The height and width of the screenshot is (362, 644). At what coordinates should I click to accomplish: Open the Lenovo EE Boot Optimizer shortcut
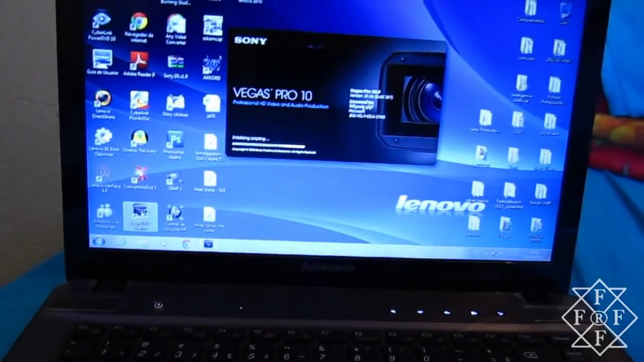[x=103, y=141]
